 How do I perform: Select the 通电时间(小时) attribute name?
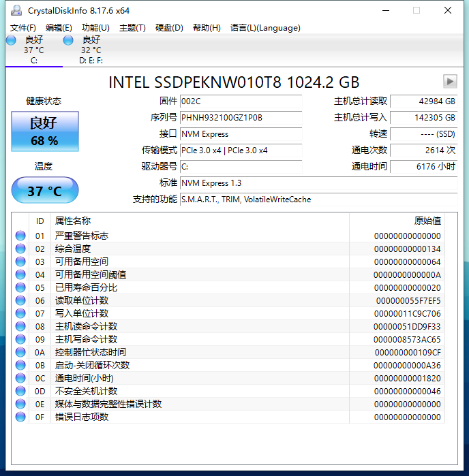85,378
